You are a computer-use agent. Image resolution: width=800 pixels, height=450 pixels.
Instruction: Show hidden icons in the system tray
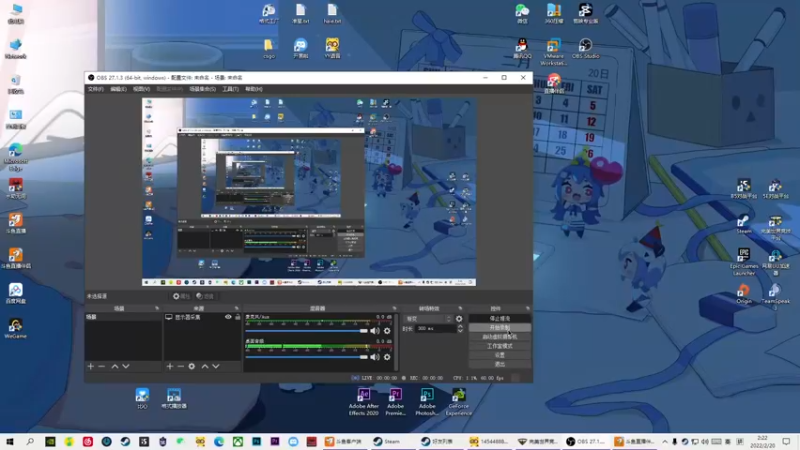pyautogui.click(x=664, y=441)
